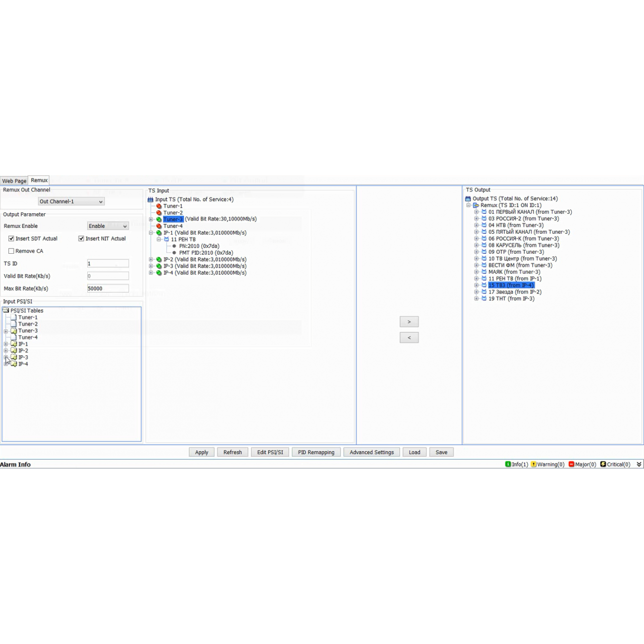Click the red status icon for Tuner-1
The width and height of the screenshot is (644, 644).
point(159,206)
